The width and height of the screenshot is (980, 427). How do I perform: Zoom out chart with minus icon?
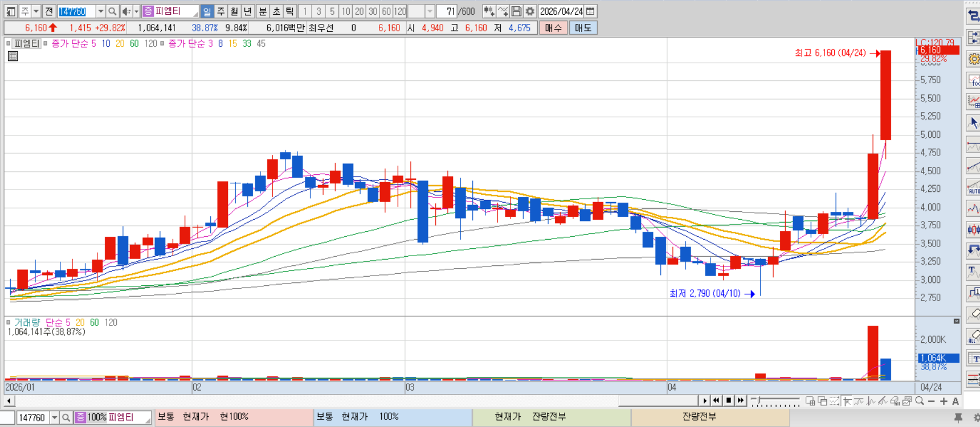(x=932, y=401)
